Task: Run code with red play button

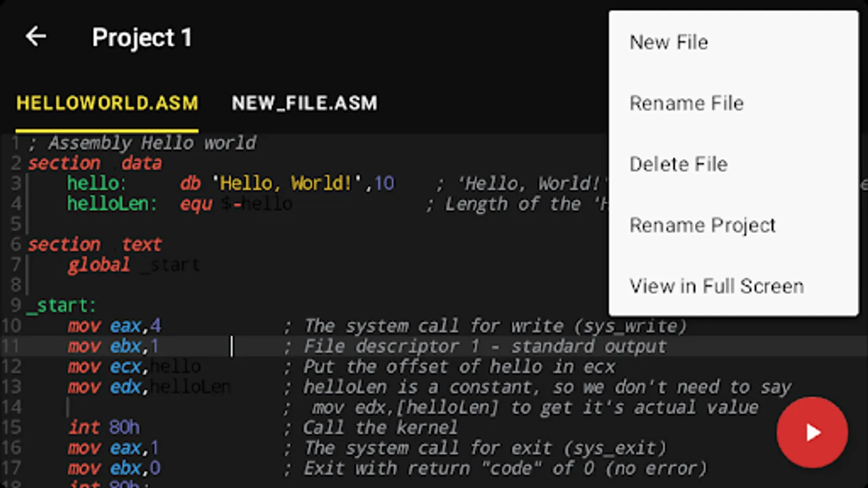Action: 812,432
